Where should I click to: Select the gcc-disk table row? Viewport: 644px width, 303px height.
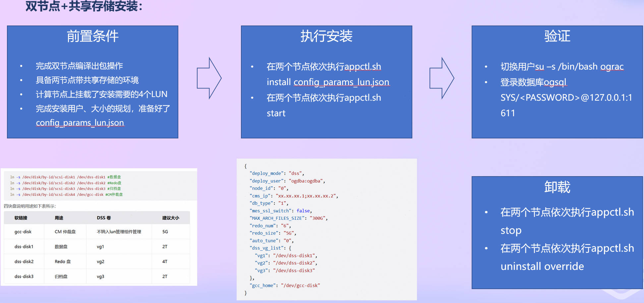pyautogui.click(x=24, y=232)
